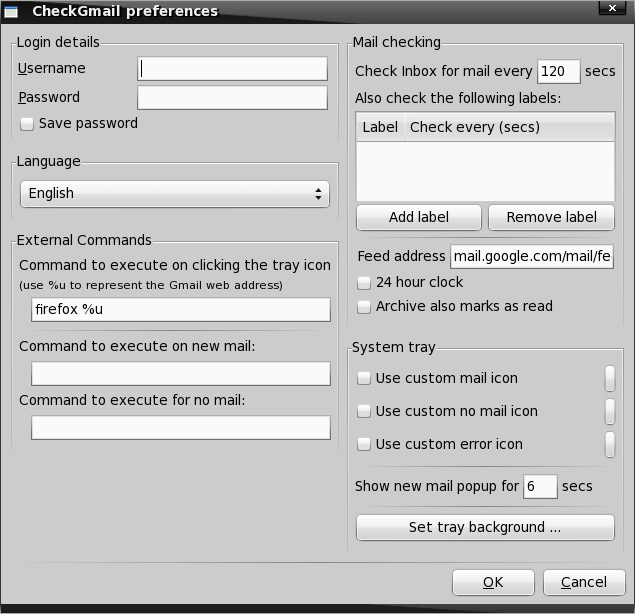Screen dimensions: 635x614
Task: Confirm preferences with the OK button
Action: point(493,583)
